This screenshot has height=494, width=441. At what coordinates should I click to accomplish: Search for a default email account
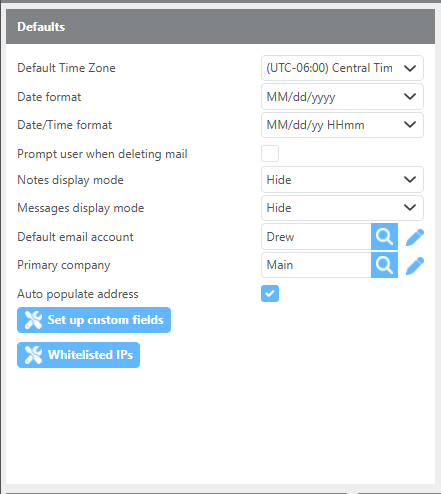384,237
